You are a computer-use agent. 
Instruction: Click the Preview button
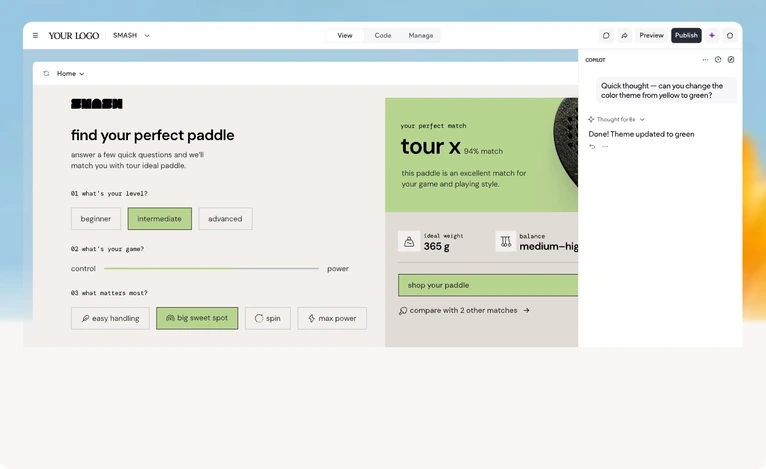tap(651, 36)
